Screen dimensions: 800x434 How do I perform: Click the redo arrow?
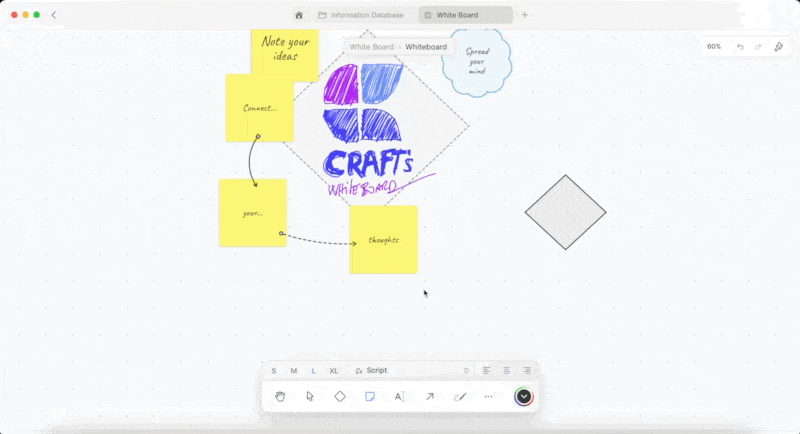click(758, 47)
